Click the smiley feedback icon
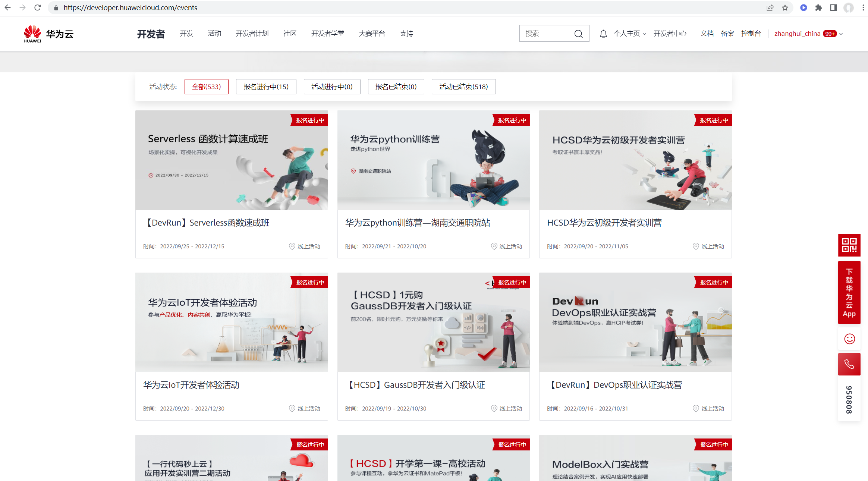The height and width of the screenshot is (481, 868). point(849,339)
